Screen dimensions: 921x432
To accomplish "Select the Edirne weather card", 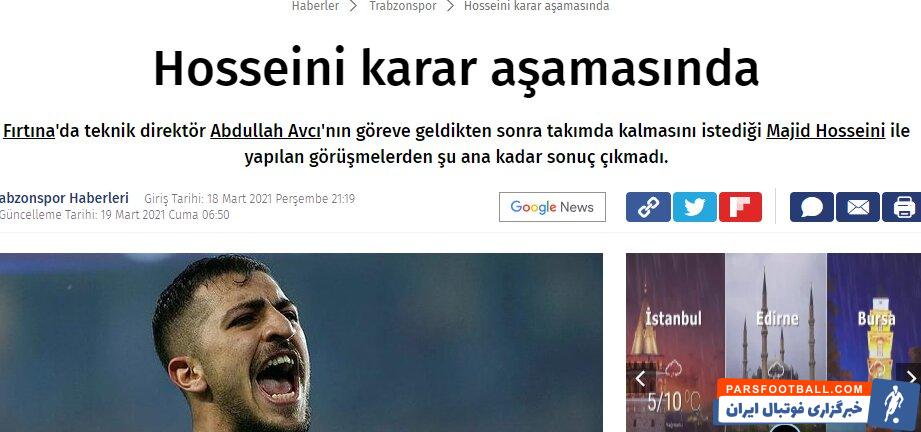I will click(x=776, y=343).
